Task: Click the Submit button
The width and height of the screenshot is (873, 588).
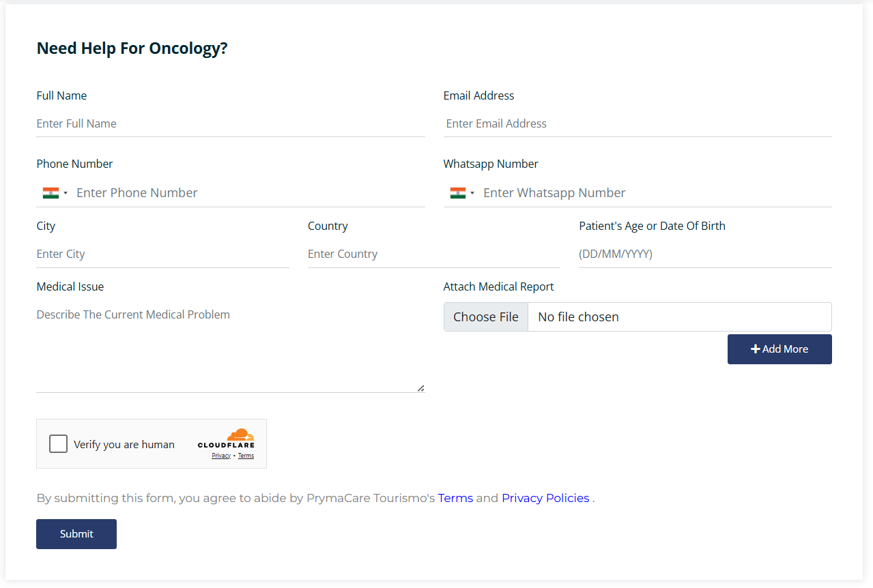Action: 76,533
